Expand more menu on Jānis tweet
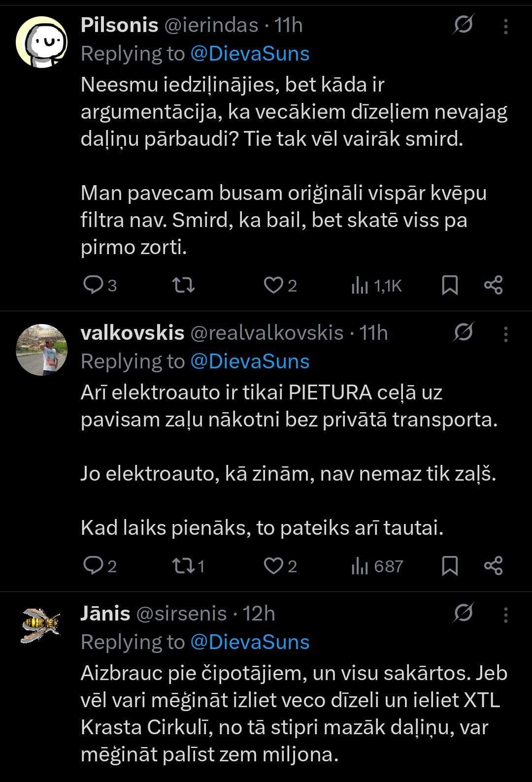This screenshot has height=782, width=532. (505, 615)
